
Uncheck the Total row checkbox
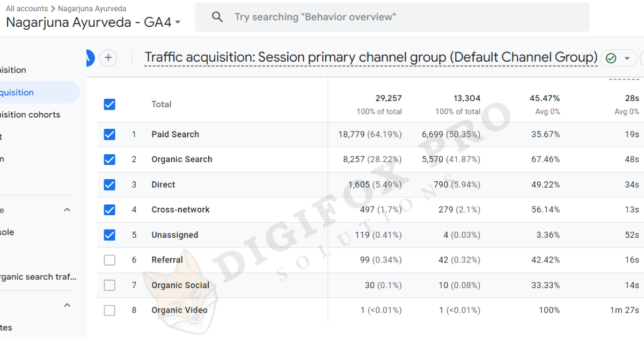pyautogui.click(x=109, y=105)
